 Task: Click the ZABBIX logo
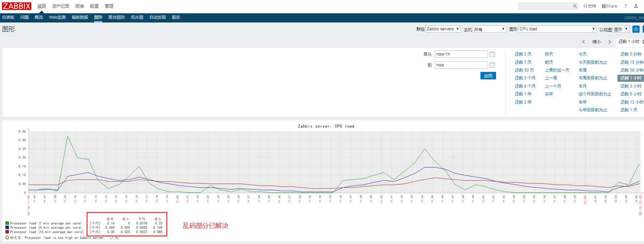pos(17,6)
